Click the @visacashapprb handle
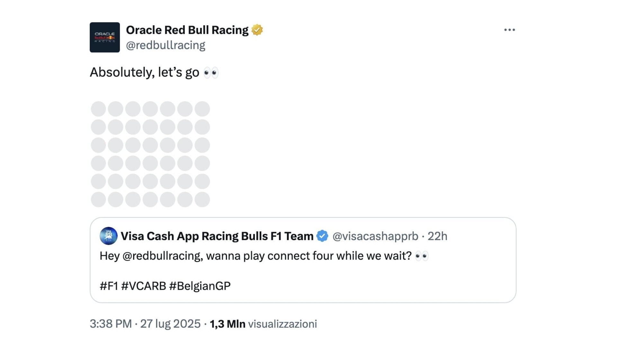 375,236
